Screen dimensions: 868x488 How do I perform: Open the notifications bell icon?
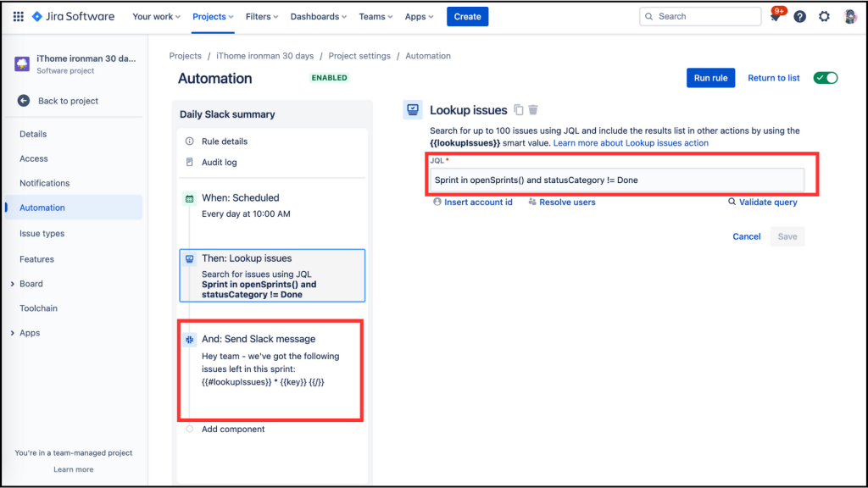[775, 17]
